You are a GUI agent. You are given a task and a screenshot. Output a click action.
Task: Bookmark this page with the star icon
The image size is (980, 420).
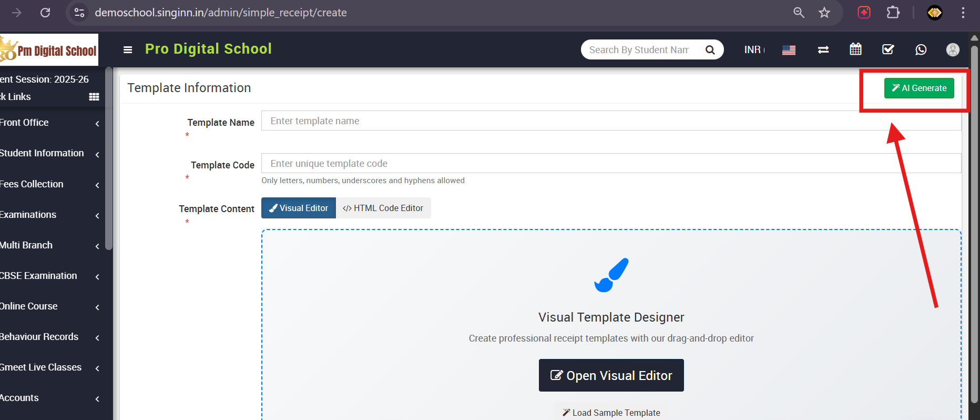coord(824,13)
